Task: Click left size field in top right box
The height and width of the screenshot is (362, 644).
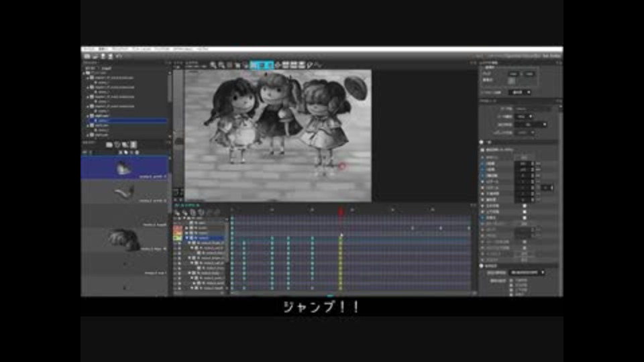Action: pos(513,74)
